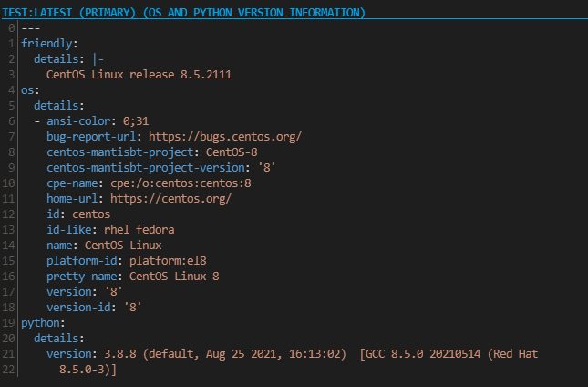The image size is (588, 387).
Task: Select the 'details: |-' line
Action: point(68,59)
